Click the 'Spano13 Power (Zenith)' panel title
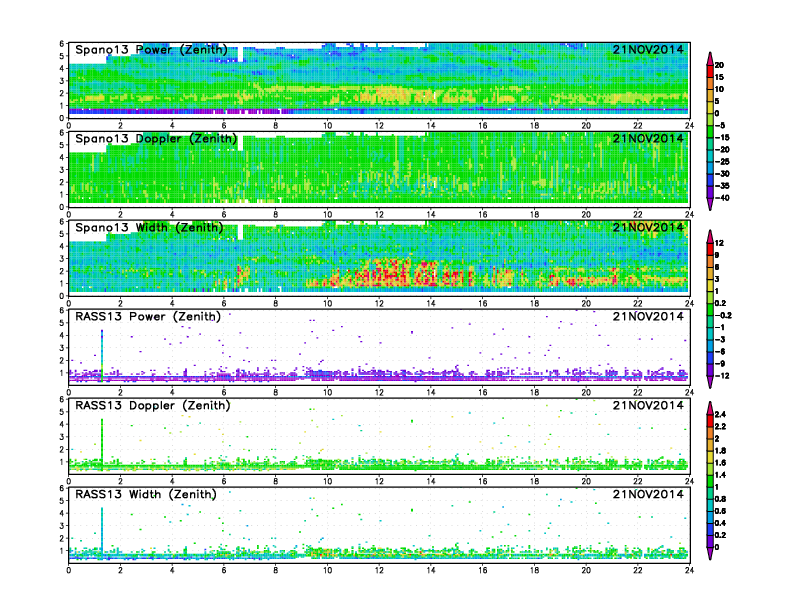This screenshot has width=792, height=612. pos(151,49)
